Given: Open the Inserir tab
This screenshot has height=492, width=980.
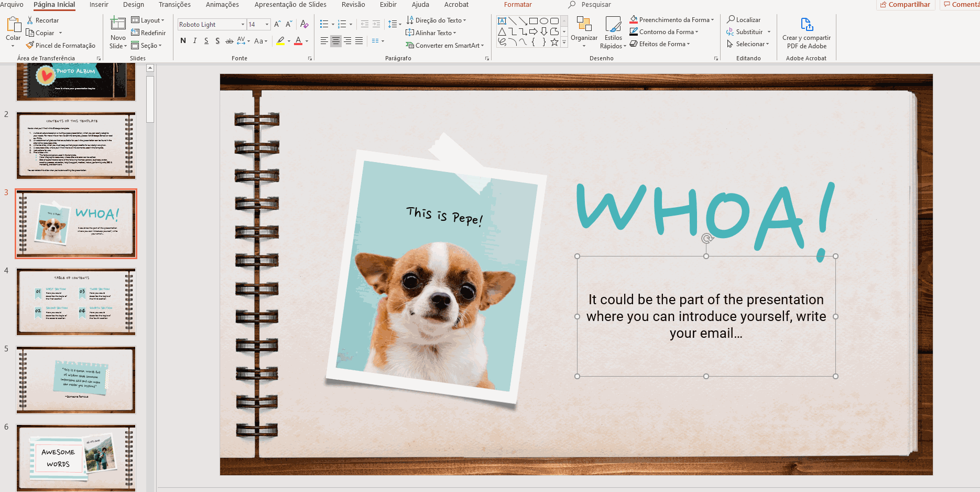Looking at the screenshot, I should coord(99,4).
